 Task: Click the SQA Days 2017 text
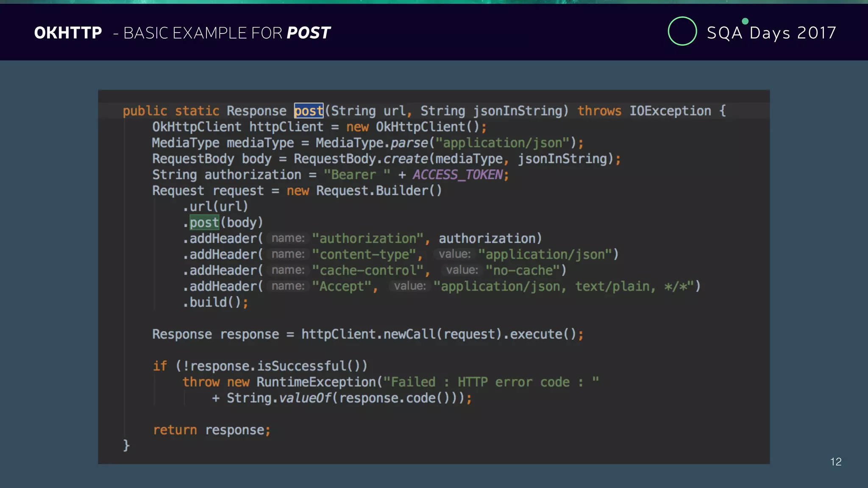point(771,33)
